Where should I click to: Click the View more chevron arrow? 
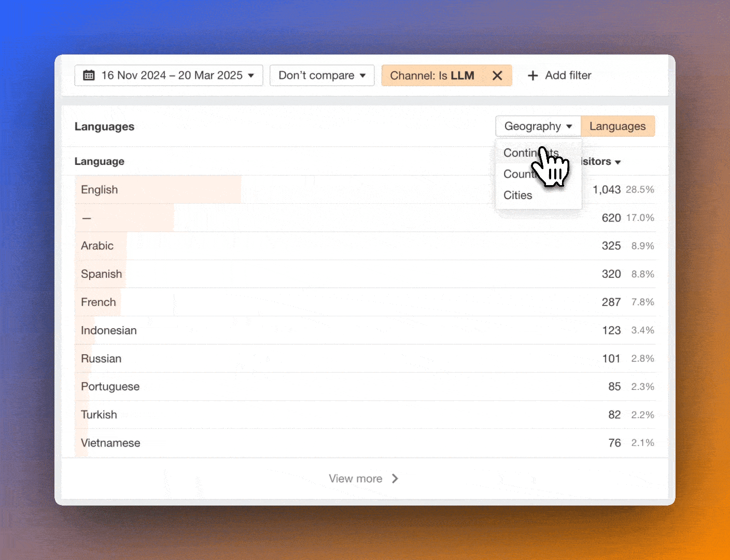[x=395, y=479]
